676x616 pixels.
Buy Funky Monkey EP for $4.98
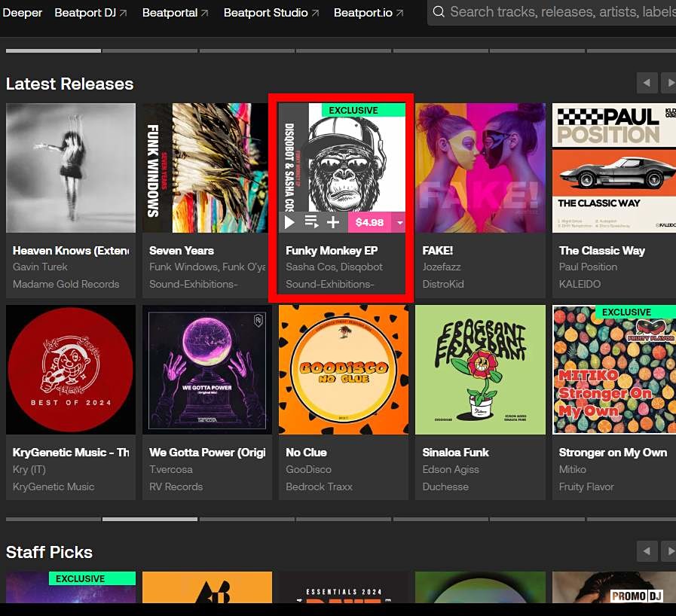coord(369,222)
